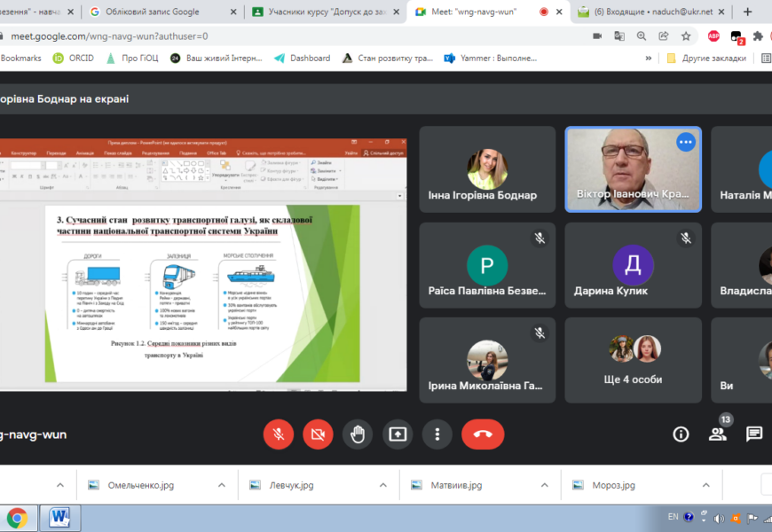Show the participants list panel

(717, 434)
